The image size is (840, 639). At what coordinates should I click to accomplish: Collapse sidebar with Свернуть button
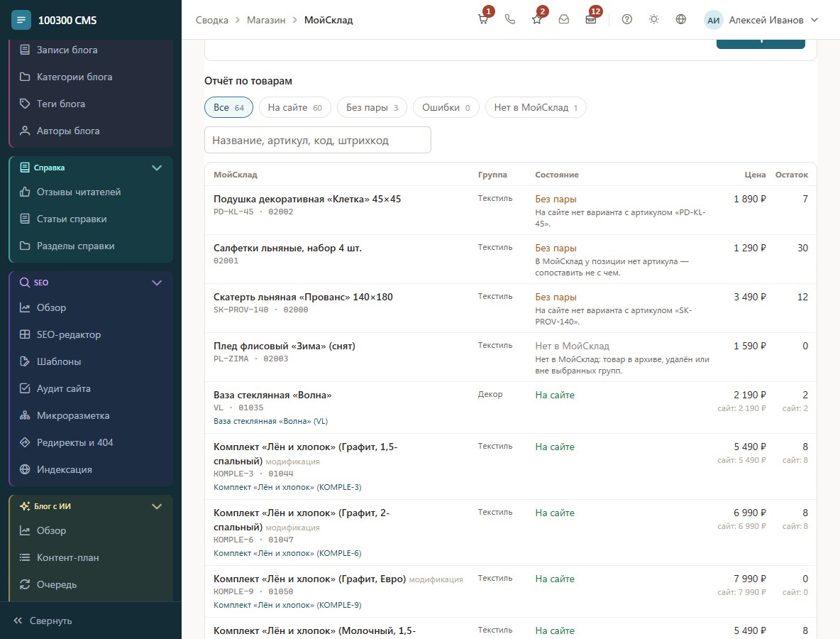pos(43,621)
